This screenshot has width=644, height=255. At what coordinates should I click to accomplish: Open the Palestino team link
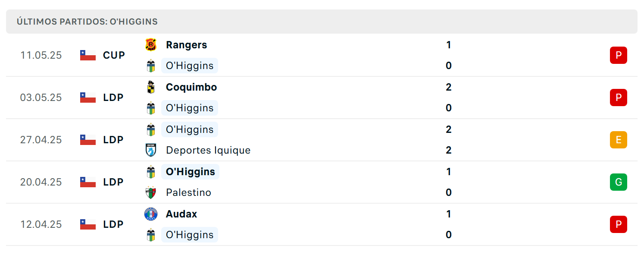pos(188,192)
